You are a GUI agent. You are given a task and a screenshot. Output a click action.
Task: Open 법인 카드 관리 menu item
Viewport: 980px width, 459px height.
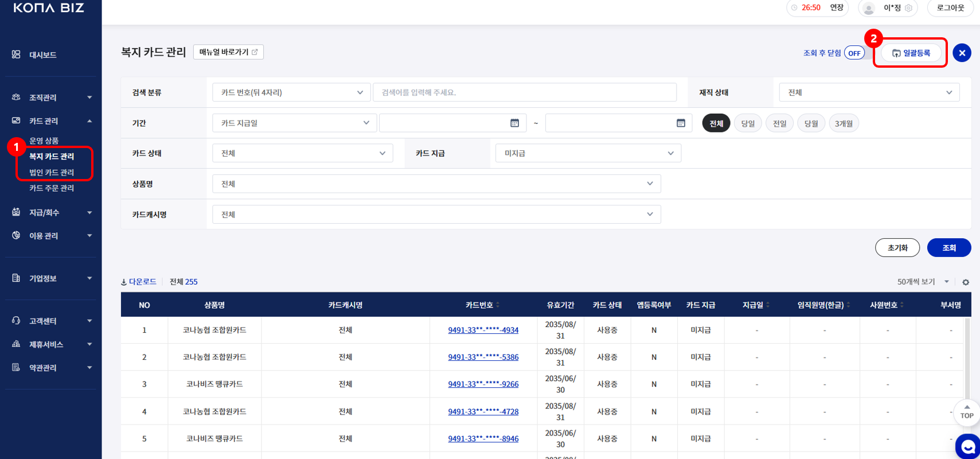click(x=52, y=172)
